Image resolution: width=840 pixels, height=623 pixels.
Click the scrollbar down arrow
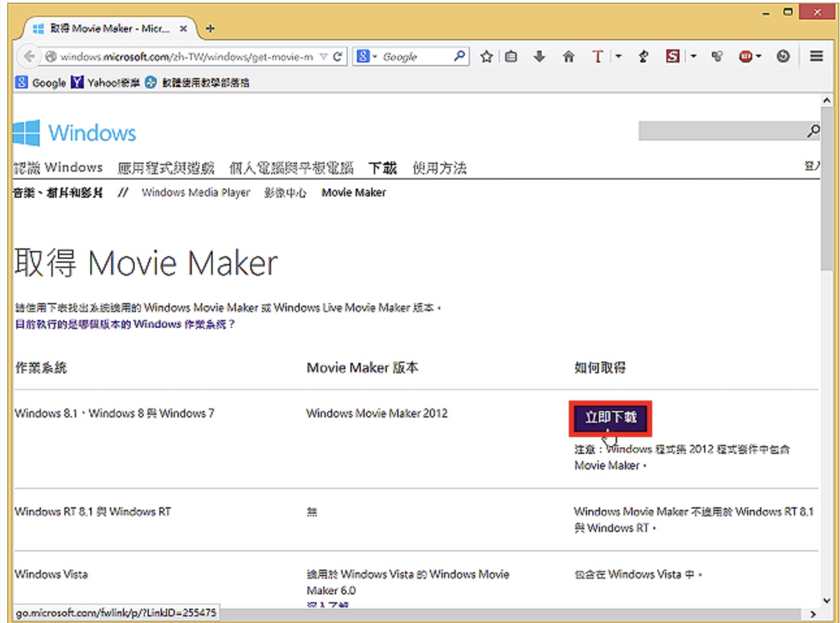pyautogui.click(x=826, y=600)
